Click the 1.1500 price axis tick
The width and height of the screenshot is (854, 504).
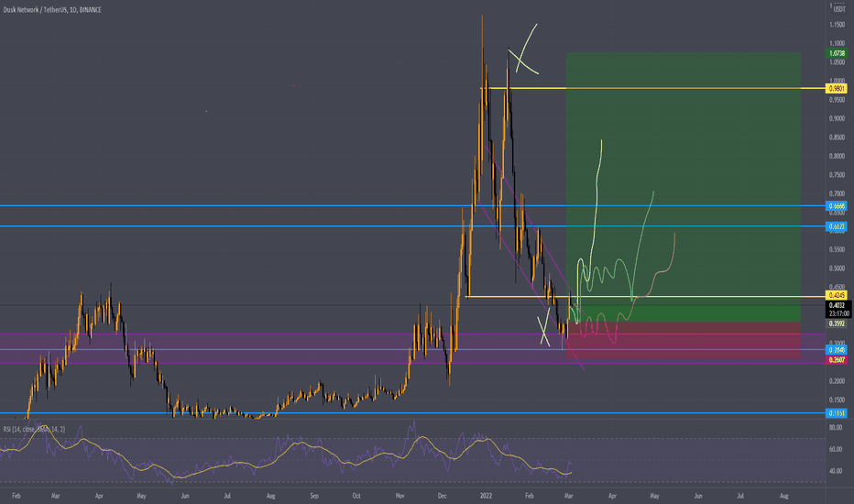pyautogui.click(x=838, y=25)
